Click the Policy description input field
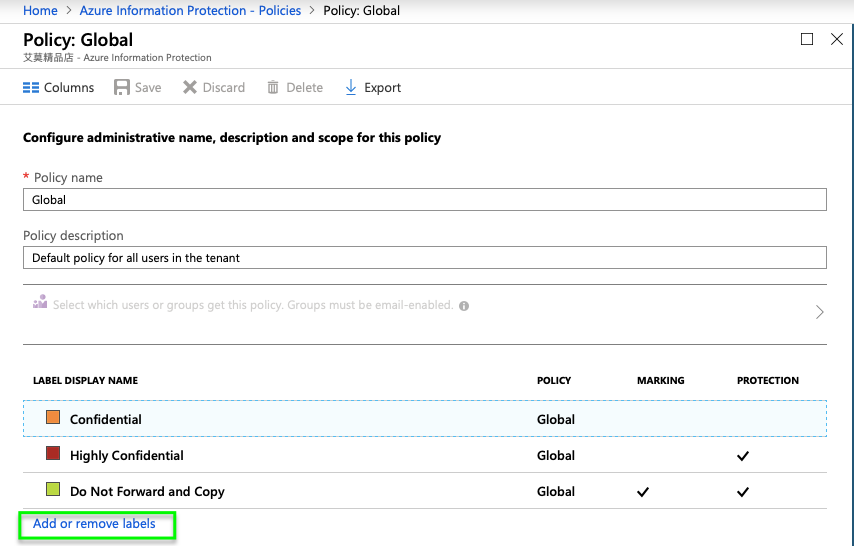 [424, 258]
